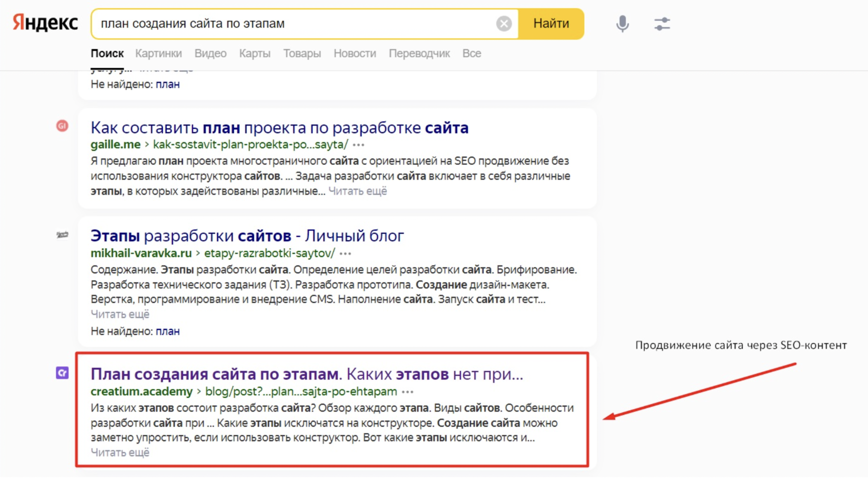Click 'план' link under mikhail-varavka.ru 'Не найдено'
The image size is (868, 479).
(x=168, y=331)
